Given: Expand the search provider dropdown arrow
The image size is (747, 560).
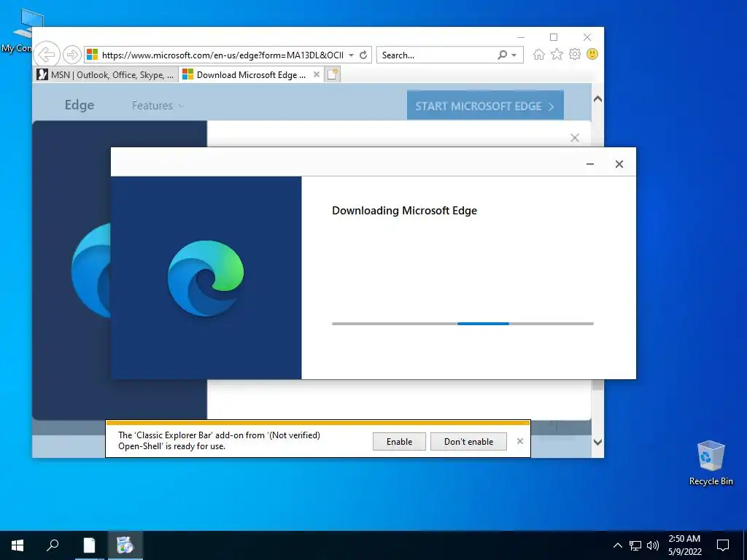Looking at the screenshot, I should coord(514,55).
